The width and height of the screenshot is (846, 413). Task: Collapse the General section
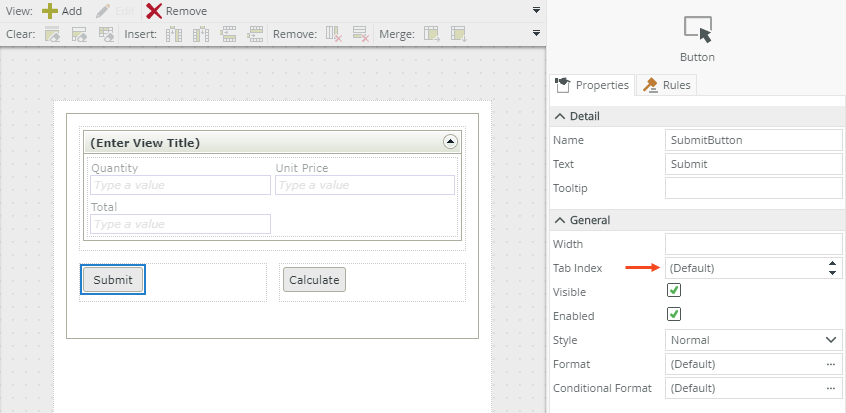tap(560, 220)
